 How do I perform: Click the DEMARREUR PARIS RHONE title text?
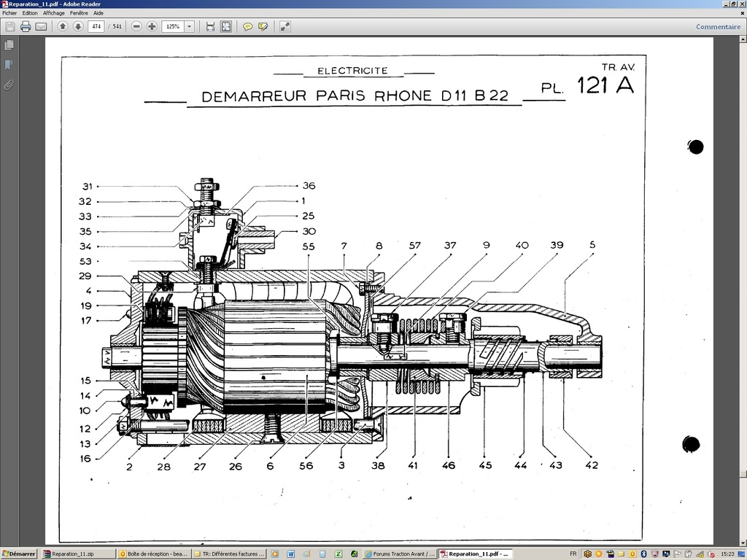click(x=355, y=96)
